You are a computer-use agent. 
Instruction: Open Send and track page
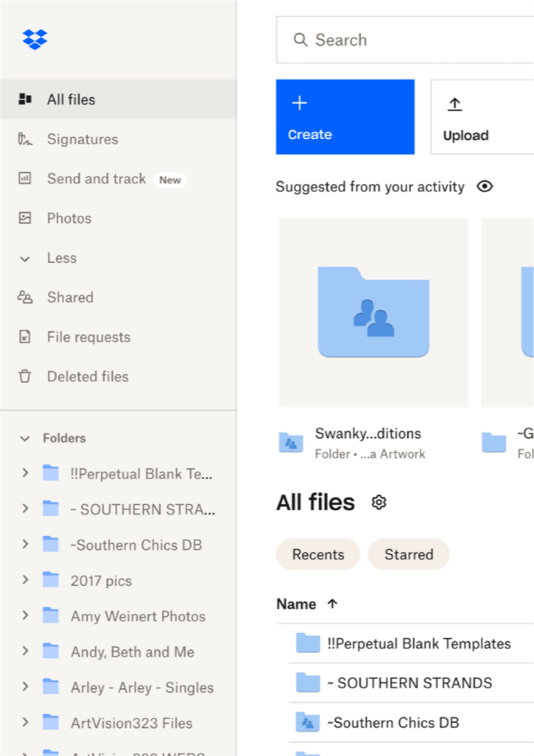pos(96,179)
